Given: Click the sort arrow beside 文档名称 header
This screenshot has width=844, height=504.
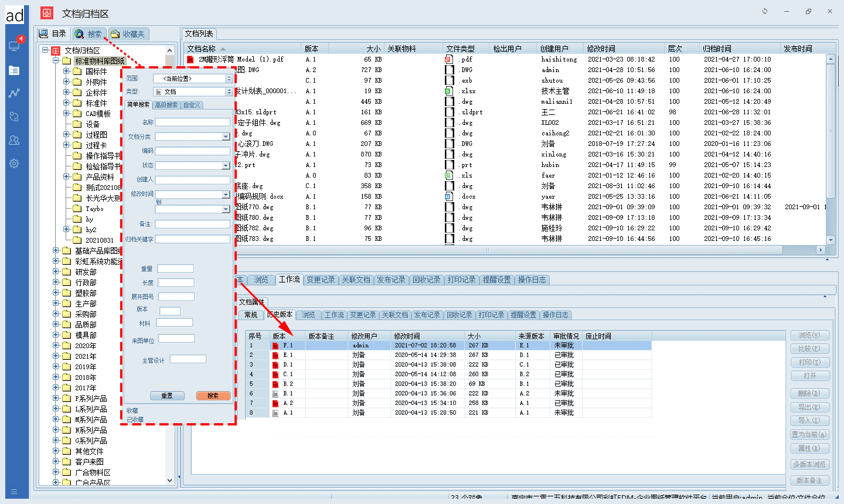Looking at the screenshot, I should point(223,49).
